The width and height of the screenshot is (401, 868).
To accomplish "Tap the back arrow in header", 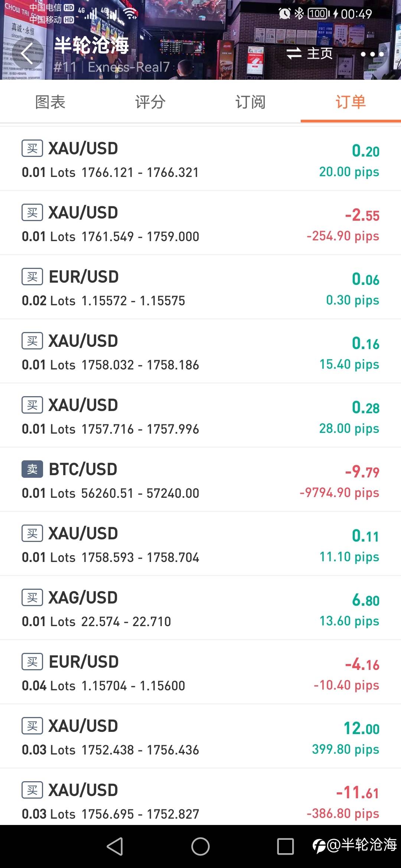I will click(x=27, y=53).
